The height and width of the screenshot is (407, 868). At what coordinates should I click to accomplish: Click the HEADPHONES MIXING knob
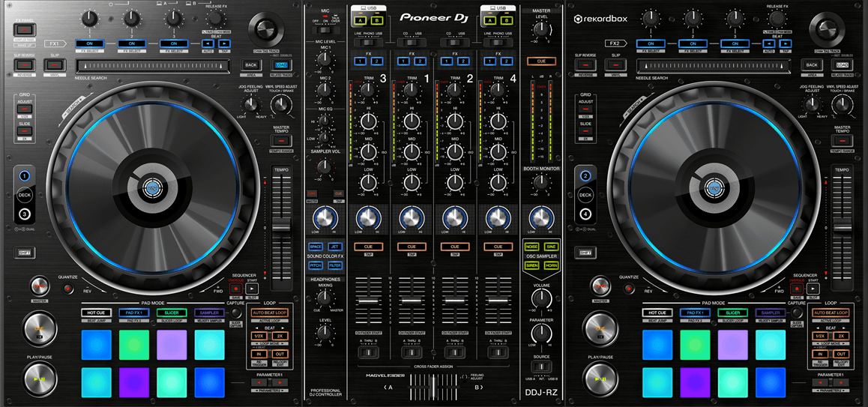(x=325, y=299)
